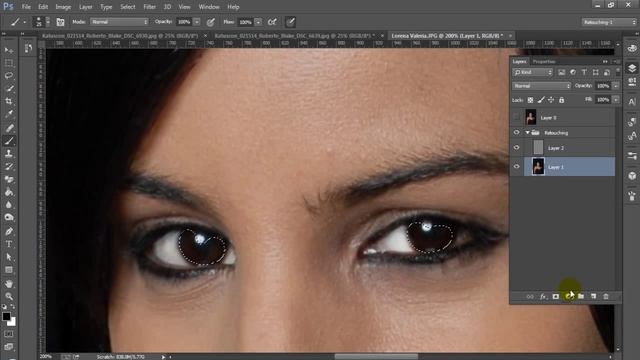Open workspace switcher dropdown
This screenshot has height=360, width=640.
609,22
